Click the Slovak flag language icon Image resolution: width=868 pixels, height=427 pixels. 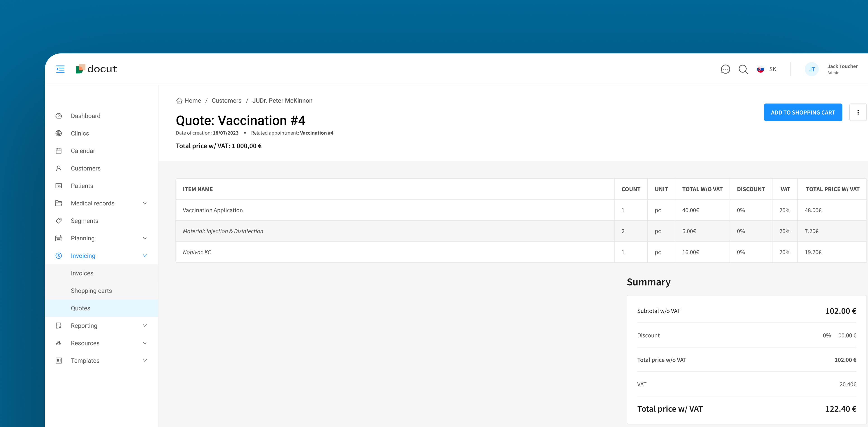coord(760,69)
